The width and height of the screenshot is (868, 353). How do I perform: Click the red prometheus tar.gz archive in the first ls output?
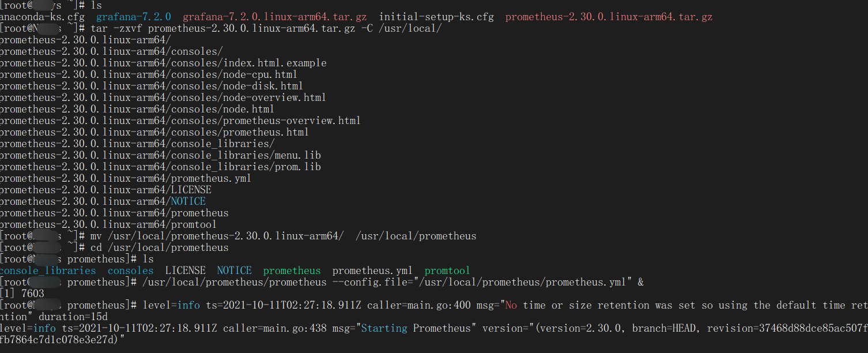(609, 17)
